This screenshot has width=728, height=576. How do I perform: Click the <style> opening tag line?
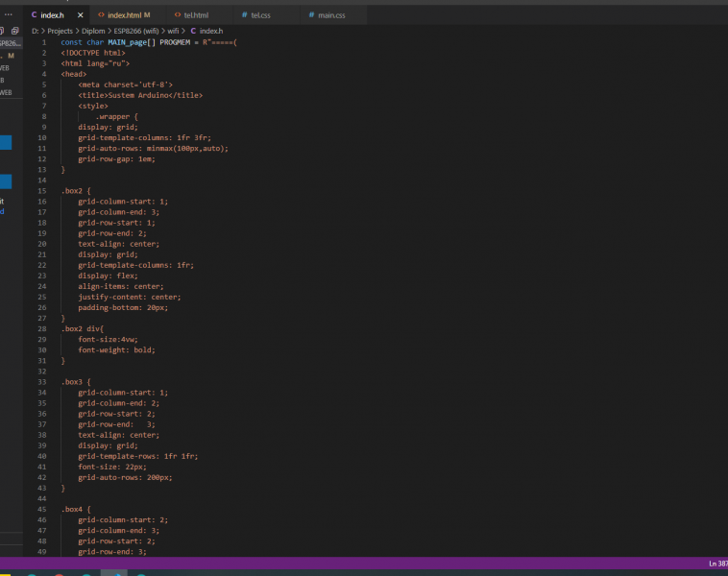(93, 106)
